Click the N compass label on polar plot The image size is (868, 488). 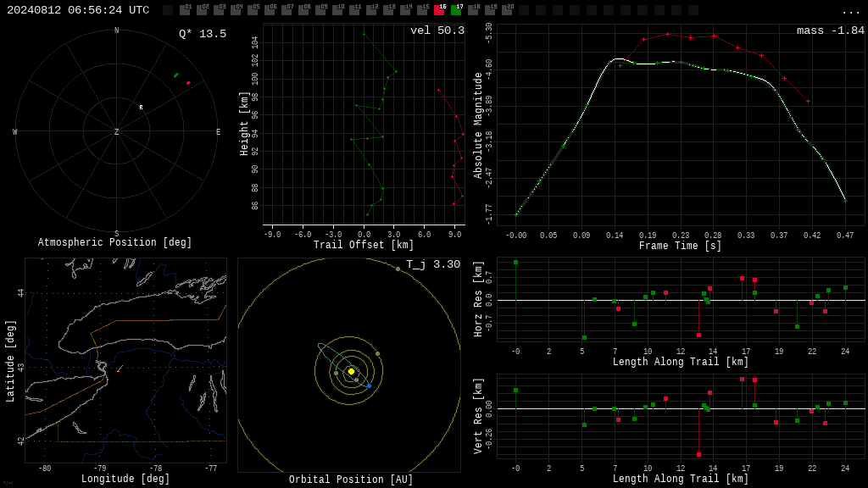(x=116, y=30)
